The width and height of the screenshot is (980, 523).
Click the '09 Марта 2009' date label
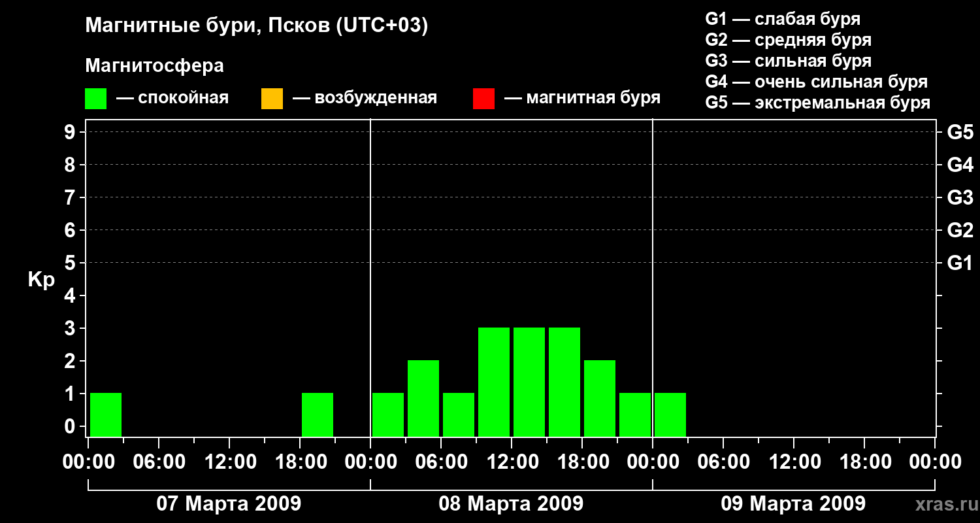click(x=793, y=503)
